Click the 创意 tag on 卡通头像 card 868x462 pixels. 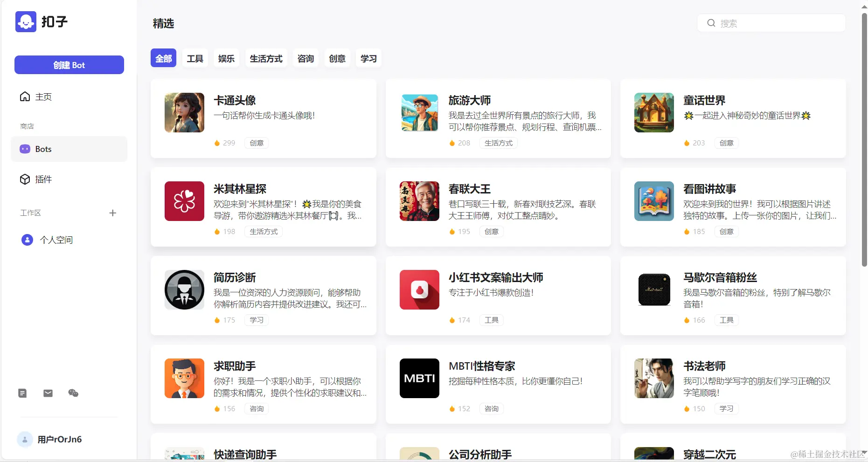point(257,143)
